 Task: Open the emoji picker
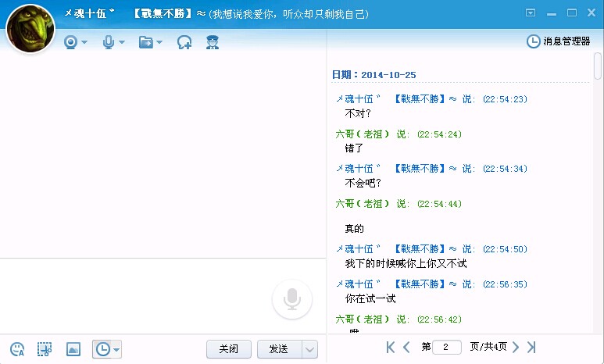pos(17,349)
